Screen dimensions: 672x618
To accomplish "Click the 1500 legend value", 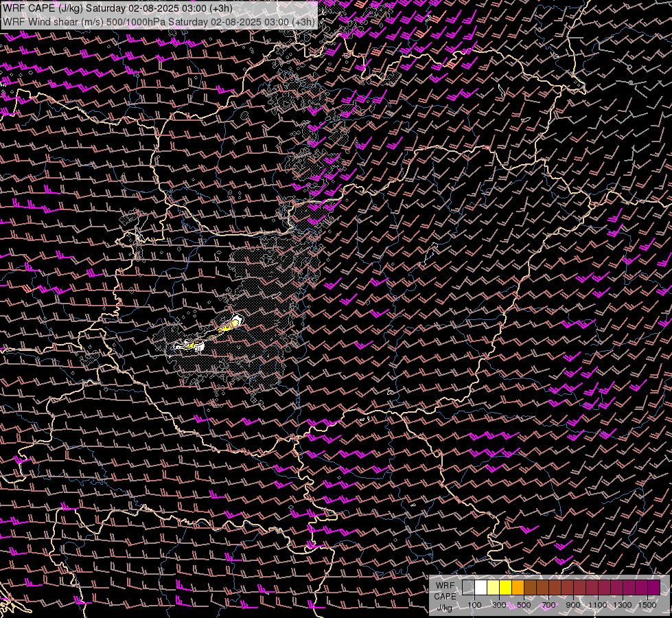I will click(x=647, y=605).
